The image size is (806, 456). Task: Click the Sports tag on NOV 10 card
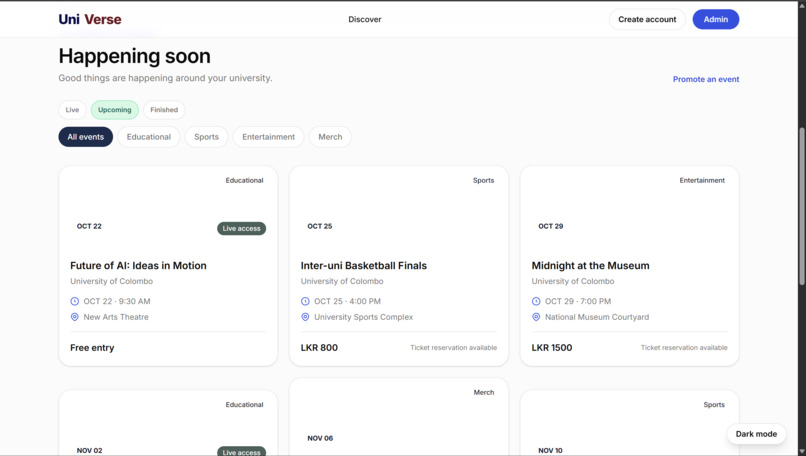pos(714,405)
